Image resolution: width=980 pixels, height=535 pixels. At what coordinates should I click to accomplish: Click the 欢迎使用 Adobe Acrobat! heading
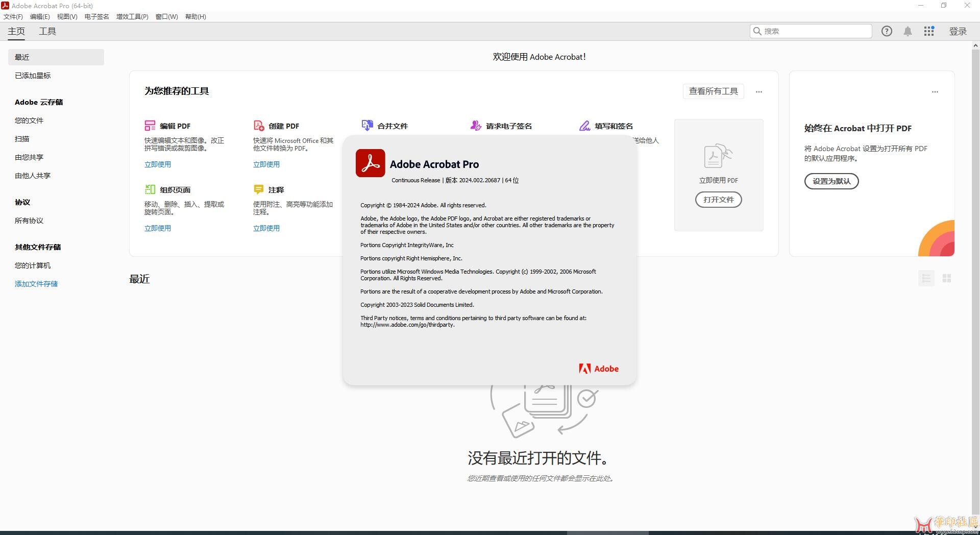pos(539,57)
